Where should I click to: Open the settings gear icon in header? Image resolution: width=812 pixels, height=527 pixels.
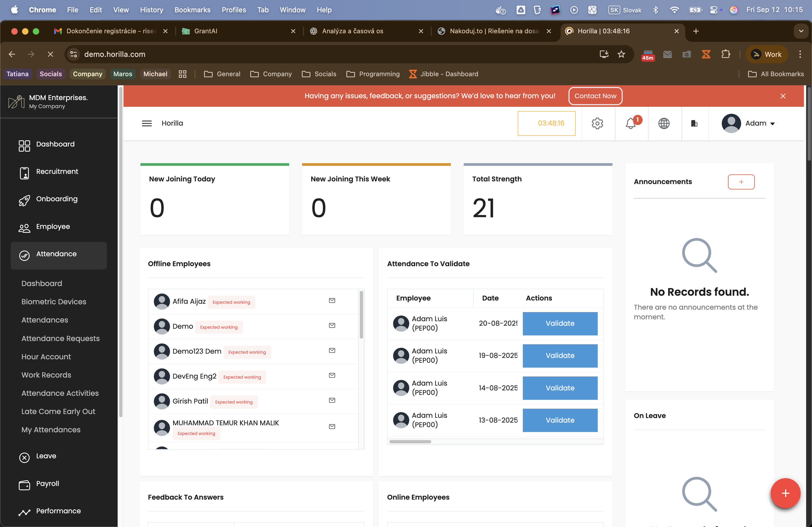pyautogui.click(x=597, y=123)
